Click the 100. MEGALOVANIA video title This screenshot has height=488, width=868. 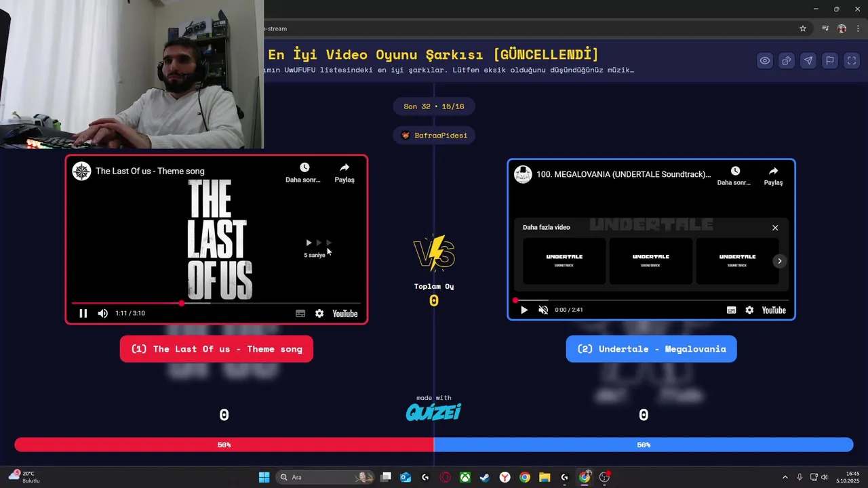coord(623,174)
